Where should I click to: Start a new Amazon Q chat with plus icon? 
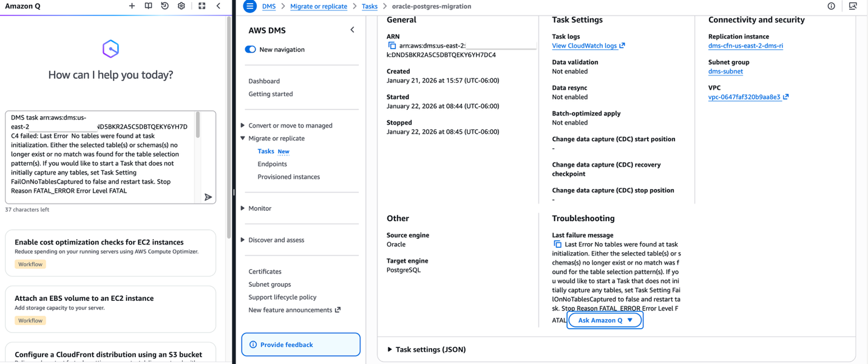[132, 5]
